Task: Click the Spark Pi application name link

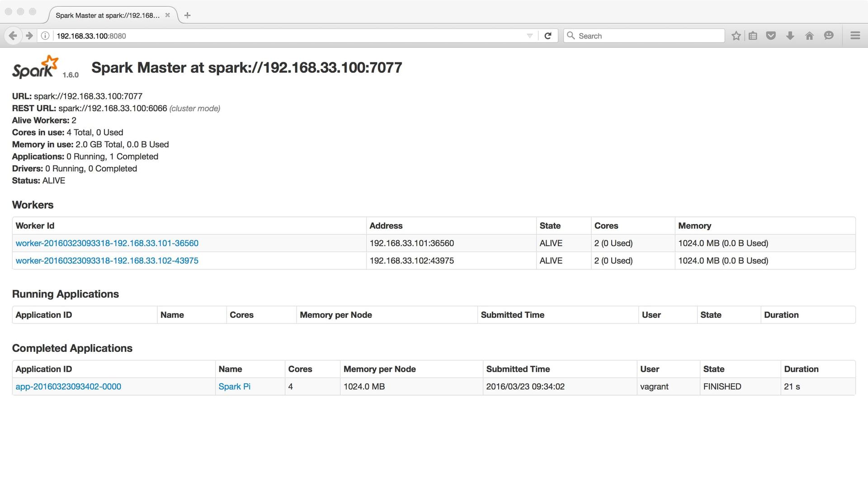Action: pos(234,387)
